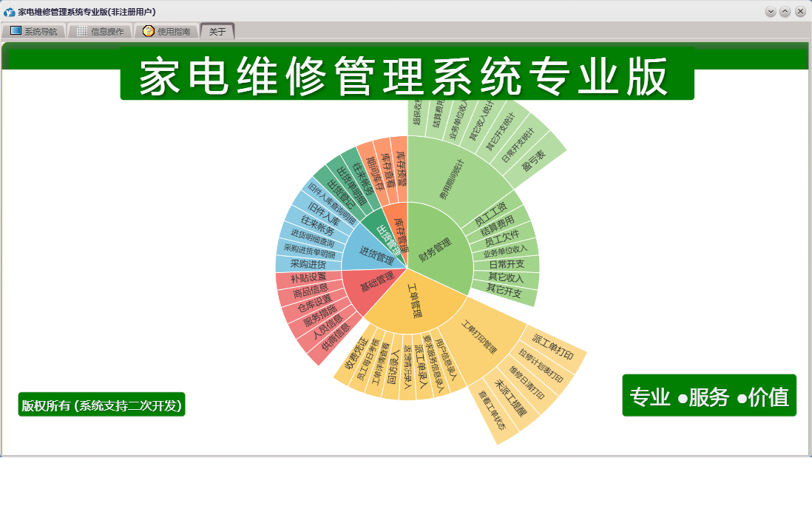The height and width of the screenshot is (526, 812).
Task: Open the 采购进货 chart segment
Action: [x=308, y=264]
